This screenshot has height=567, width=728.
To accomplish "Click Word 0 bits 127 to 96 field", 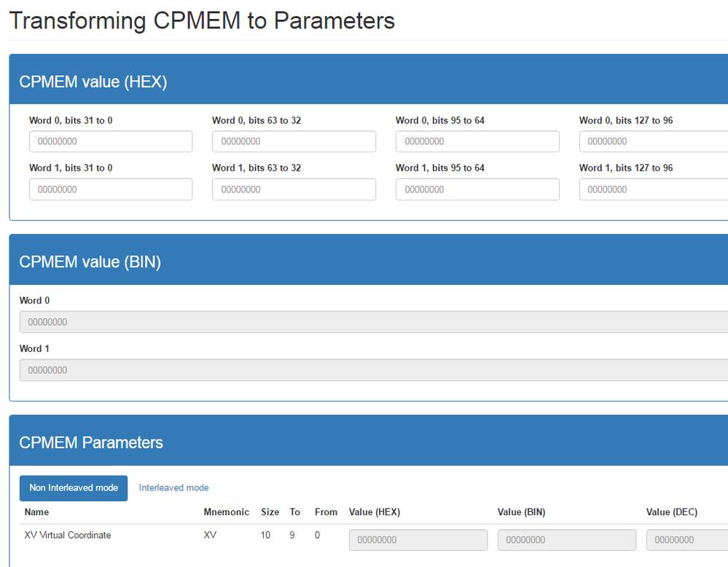I will tap(654, 141).
